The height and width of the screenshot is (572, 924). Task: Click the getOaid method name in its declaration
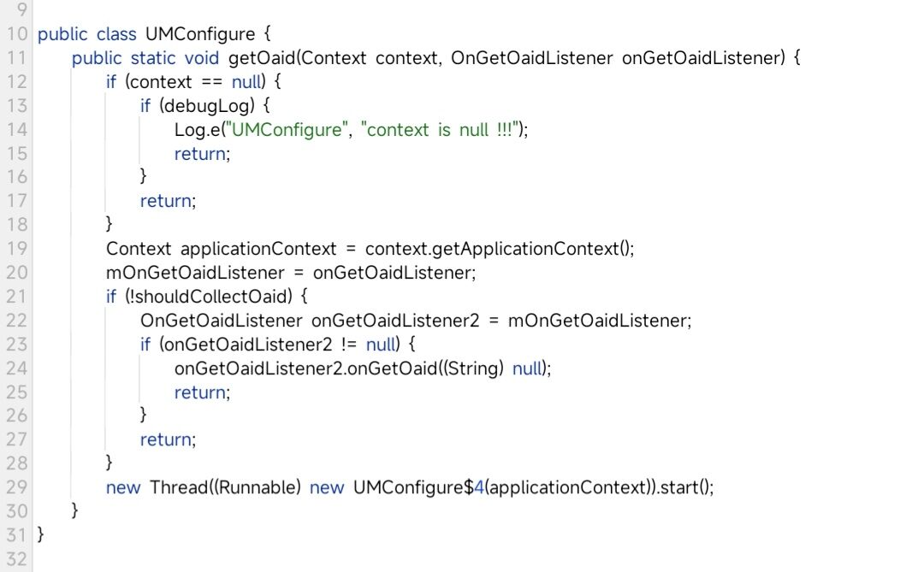coord(259,59)
